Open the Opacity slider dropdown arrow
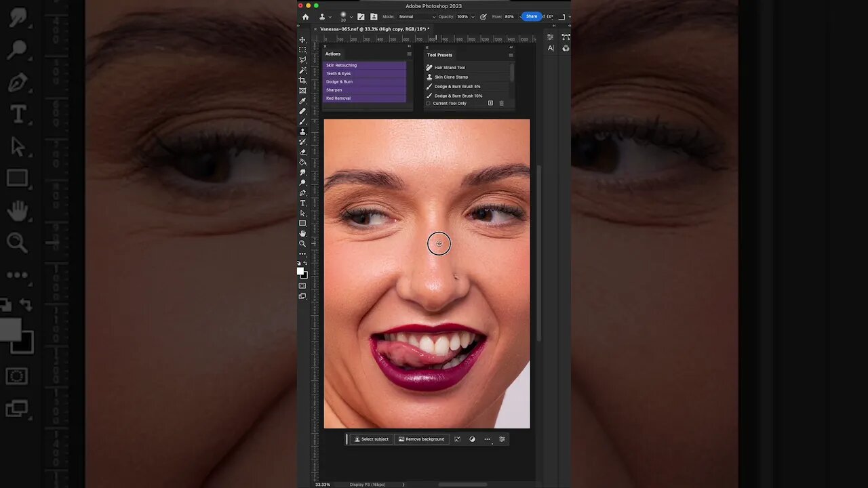The width and height of the screenshot is (868, 488). (473, 17)
